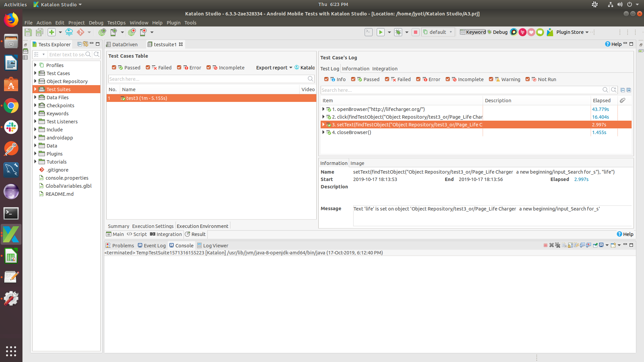
Task: Open the TestOps menu
Action: [x=116, y=23]
